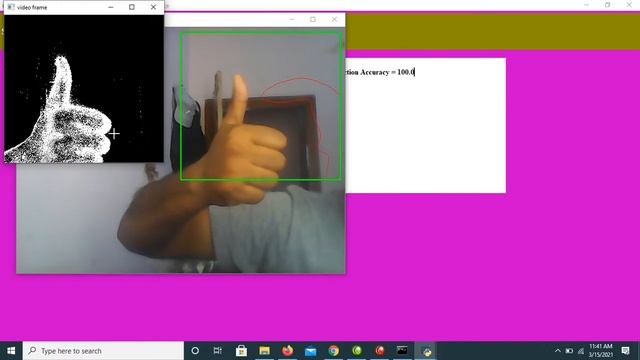Click the taskbar search box
The width and height of the screenshot is (640, 360).
click(x=103, y=351)
